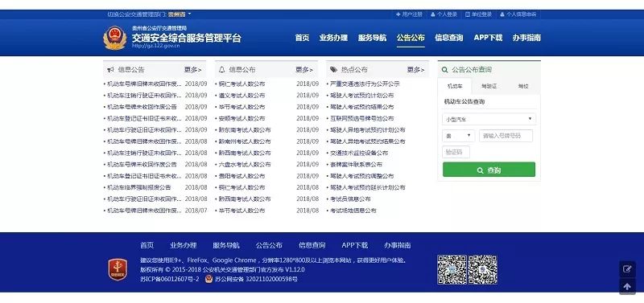Switch to the 驾驶证 query tab
The image size is (644, 303).
pos(489,87)
